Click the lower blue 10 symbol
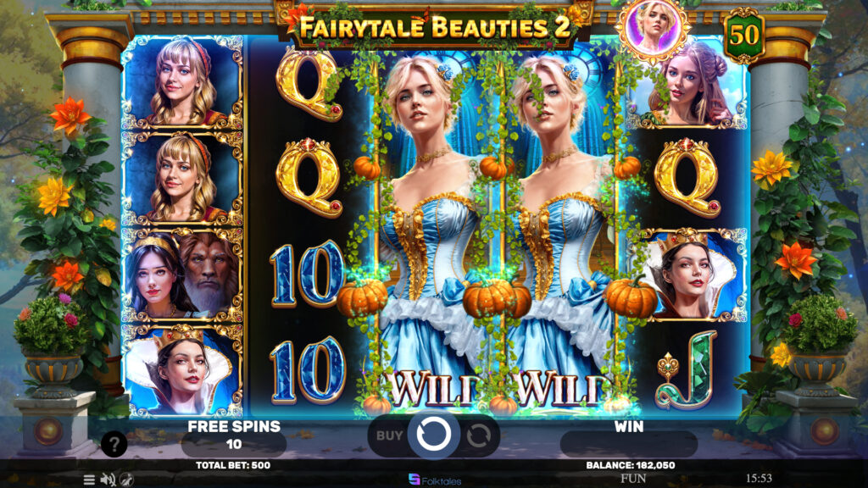Image resolution: width=868 pixels, height=488 pixels. (308, 370)
